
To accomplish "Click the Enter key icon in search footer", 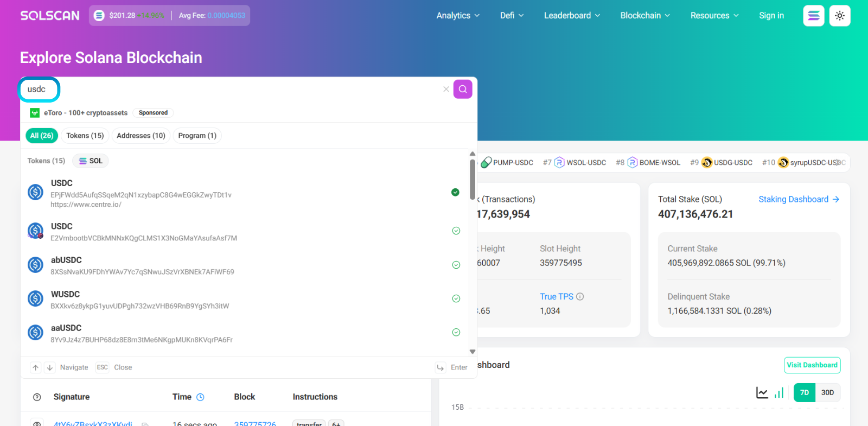I will [x=441, y=367].
